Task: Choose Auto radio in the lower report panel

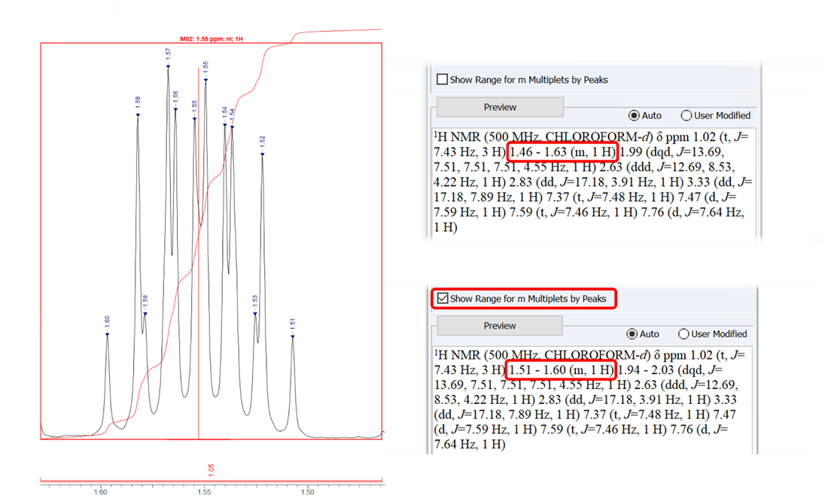Action: (632, 334)
